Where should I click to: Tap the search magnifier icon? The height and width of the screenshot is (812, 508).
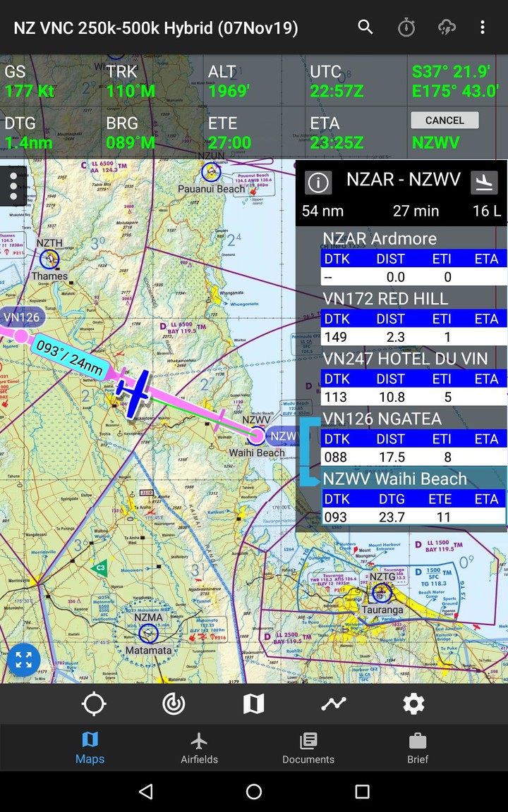pos(365,27)
